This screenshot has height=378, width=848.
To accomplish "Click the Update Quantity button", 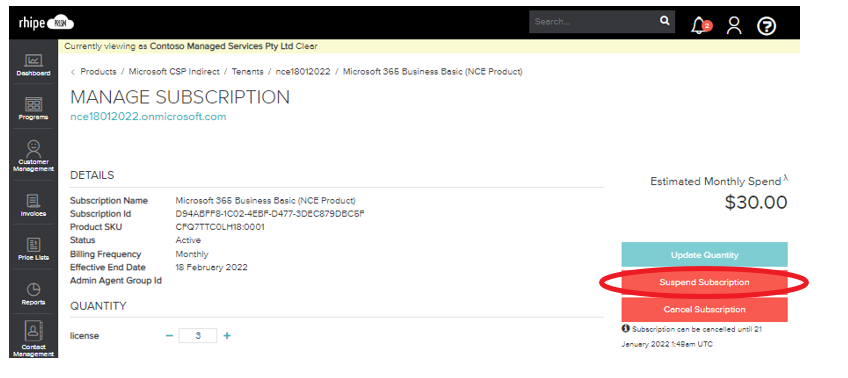I will [x=704, y=255].
